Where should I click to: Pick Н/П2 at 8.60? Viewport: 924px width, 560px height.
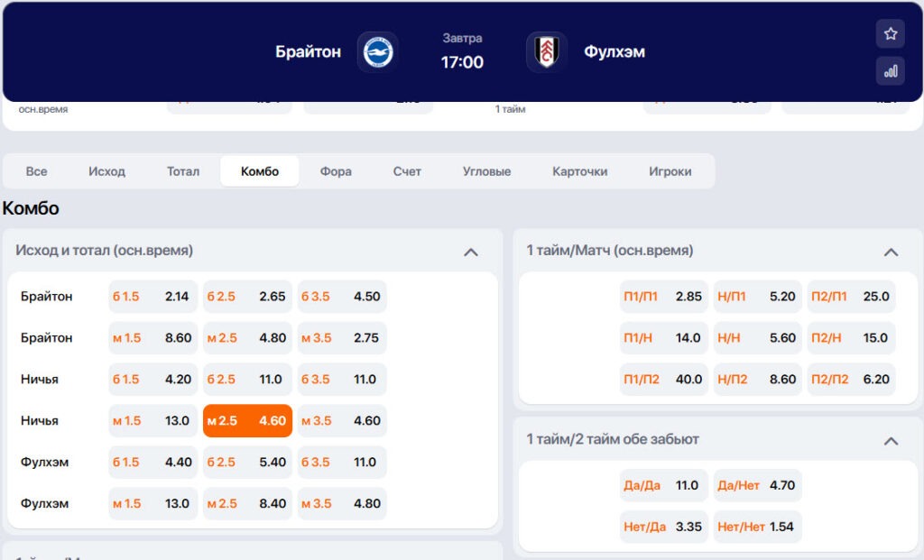tap(757, 380)
